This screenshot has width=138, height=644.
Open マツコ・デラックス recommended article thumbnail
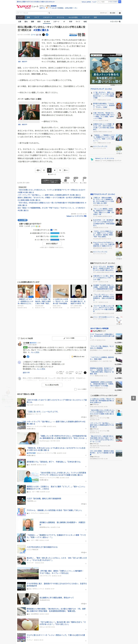click(x=78, y=291)
